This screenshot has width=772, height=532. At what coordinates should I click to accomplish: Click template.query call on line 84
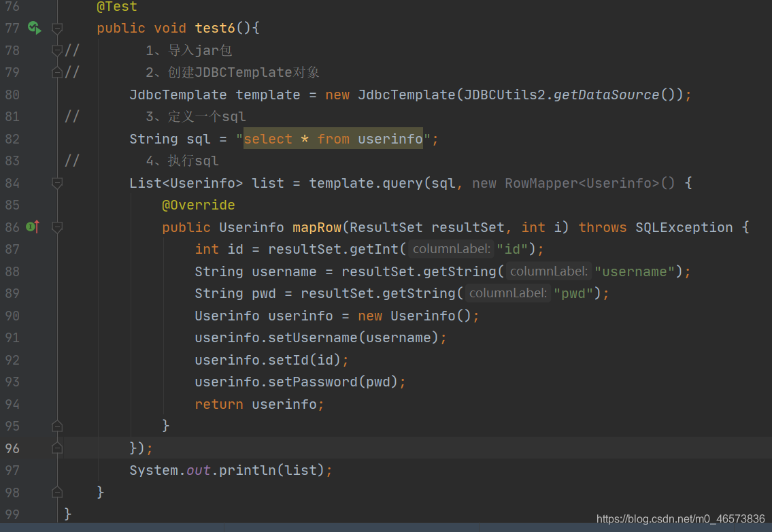(x=366, y=183)
